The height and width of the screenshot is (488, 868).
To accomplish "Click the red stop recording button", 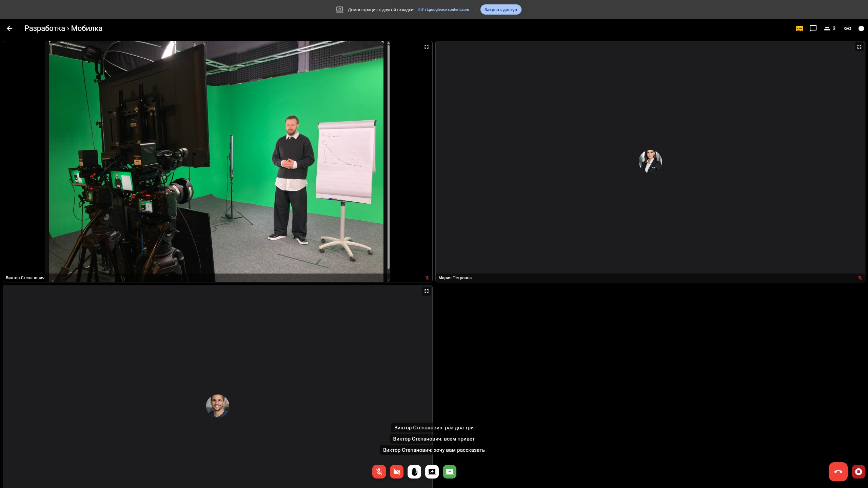I will pos(859,472).
